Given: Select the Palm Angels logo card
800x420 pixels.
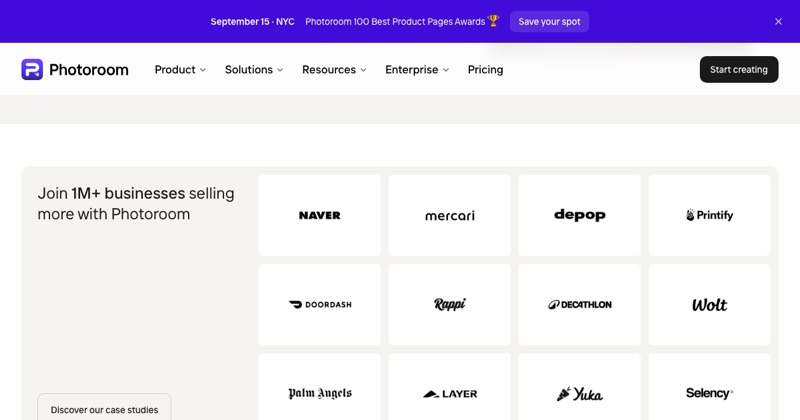Looking at the screenshot, I should [x=319, y=388].
